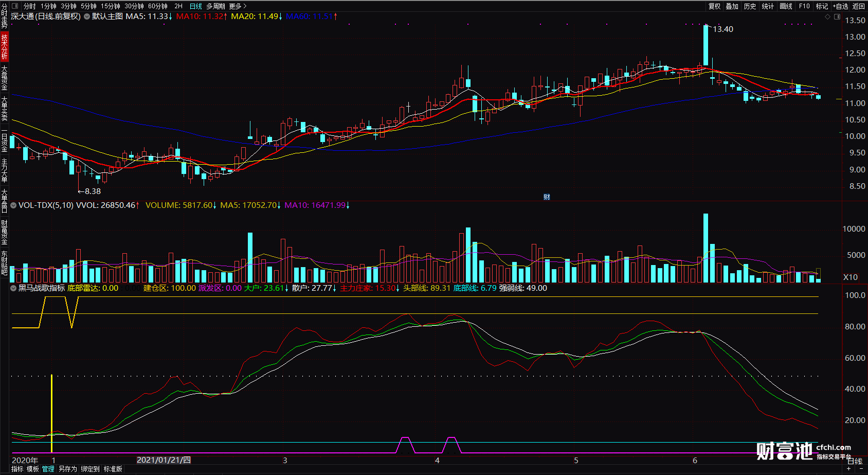This screenshot has width=868, height=475.
Task: Click the 日线 label at bottom right
Action: [x=855, y=461]
